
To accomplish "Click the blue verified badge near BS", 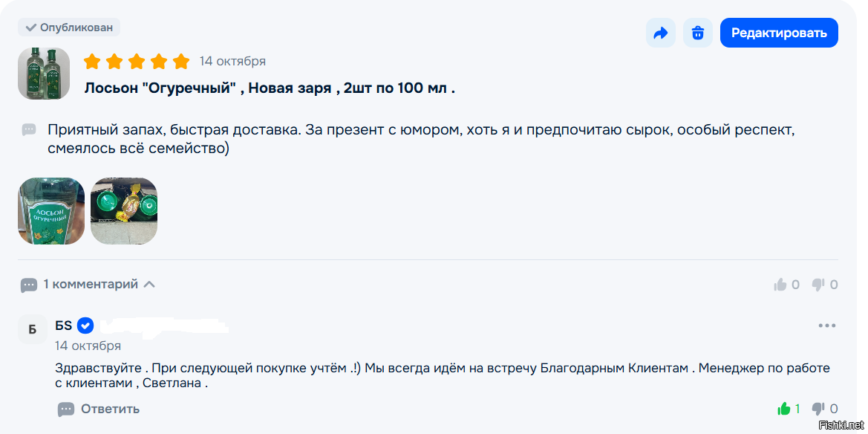I will click(85, 325).
